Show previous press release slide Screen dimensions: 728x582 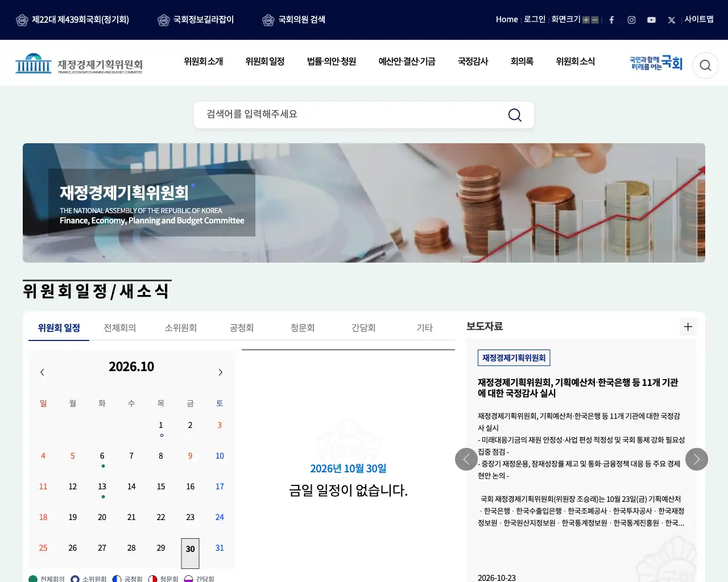click(466, 459)
